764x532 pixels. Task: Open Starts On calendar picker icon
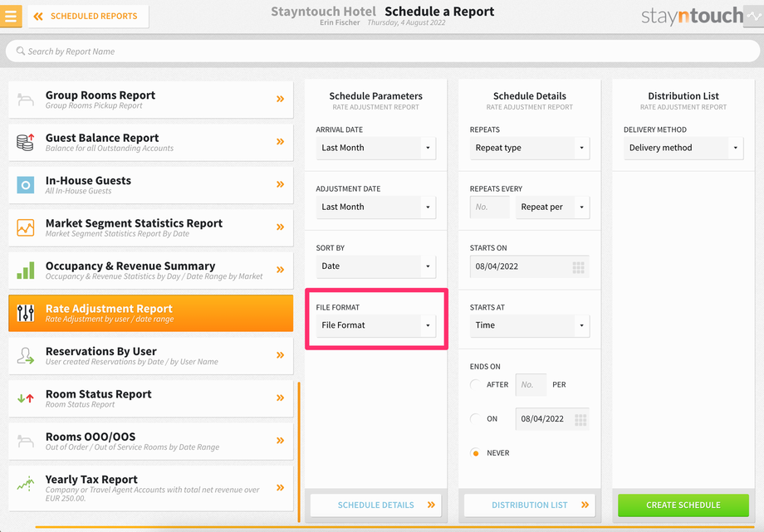tap(578, 267)
